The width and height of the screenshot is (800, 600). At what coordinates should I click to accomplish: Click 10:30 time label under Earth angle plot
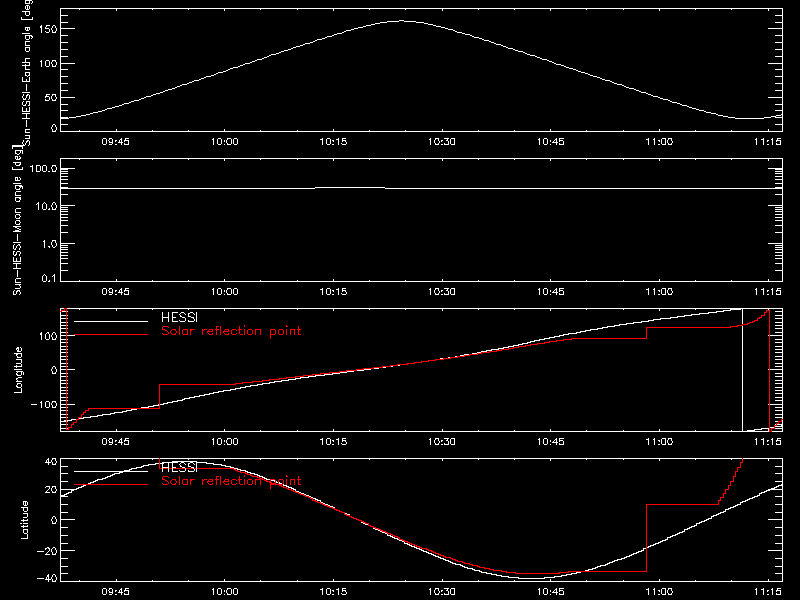tap(442, 142)
